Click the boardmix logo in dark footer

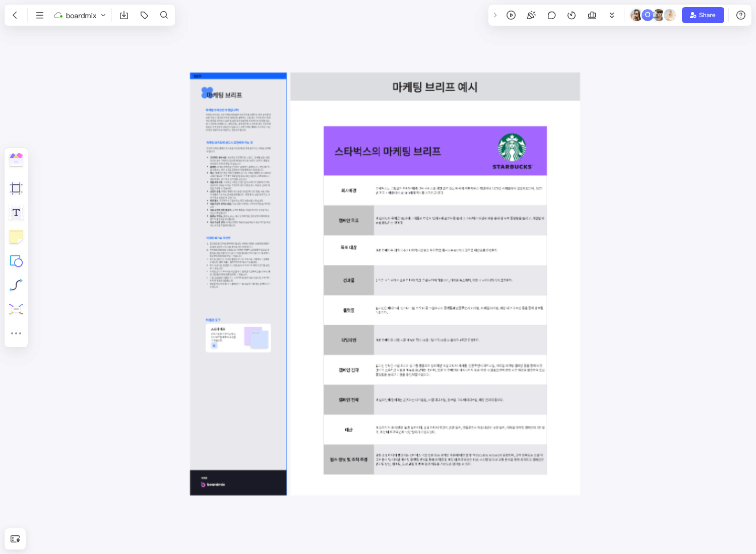click(213, 484)
